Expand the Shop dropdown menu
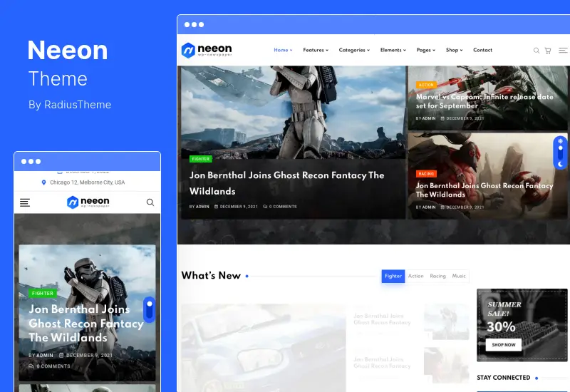 click(x=454, y=50)
